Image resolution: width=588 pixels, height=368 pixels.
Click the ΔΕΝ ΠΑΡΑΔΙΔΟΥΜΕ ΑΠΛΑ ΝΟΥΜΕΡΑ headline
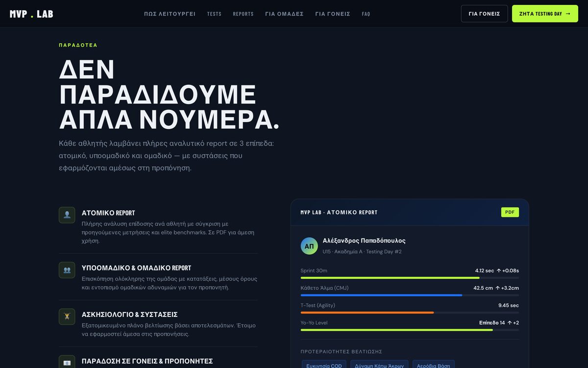(169, 95)
